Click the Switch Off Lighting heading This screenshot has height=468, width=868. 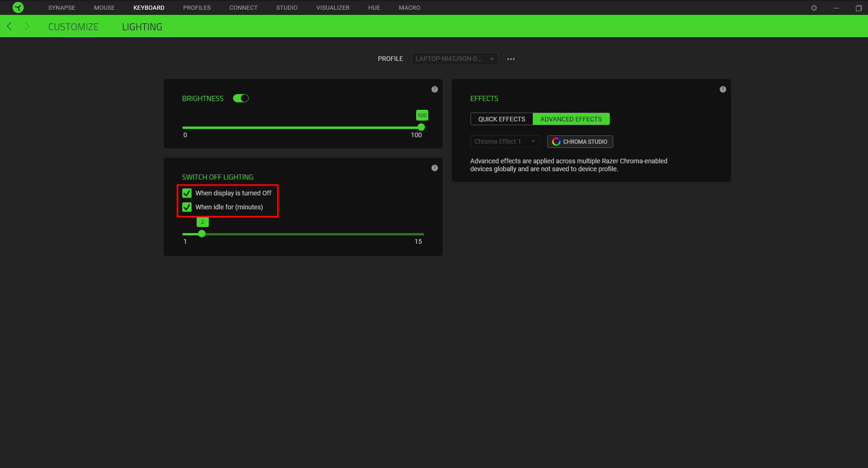[218, 177]
